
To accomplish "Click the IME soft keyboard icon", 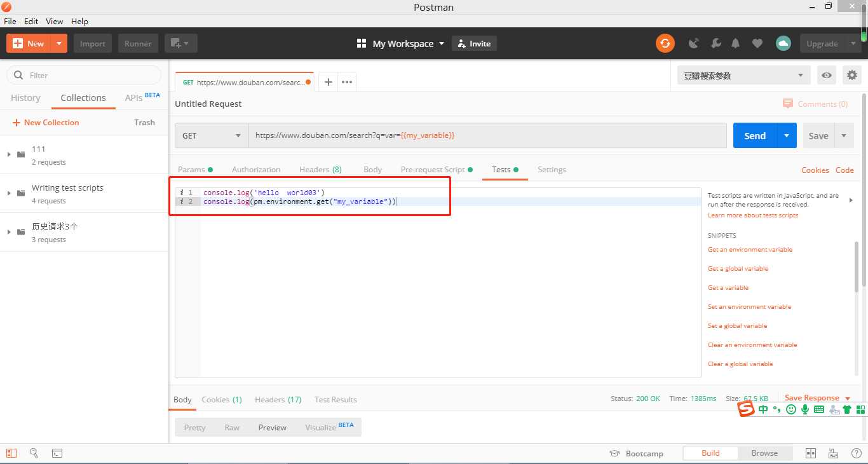I will [x=819, y=409].
